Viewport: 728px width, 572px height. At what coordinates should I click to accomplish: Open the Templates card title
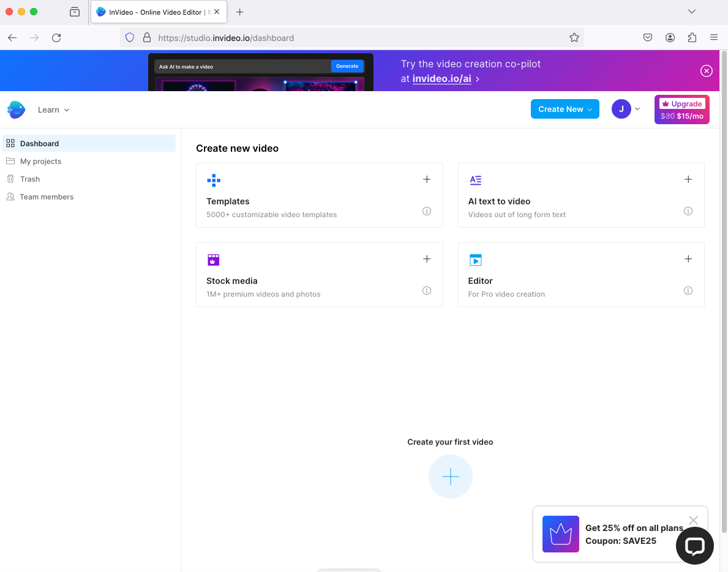(x=228, y=201)
